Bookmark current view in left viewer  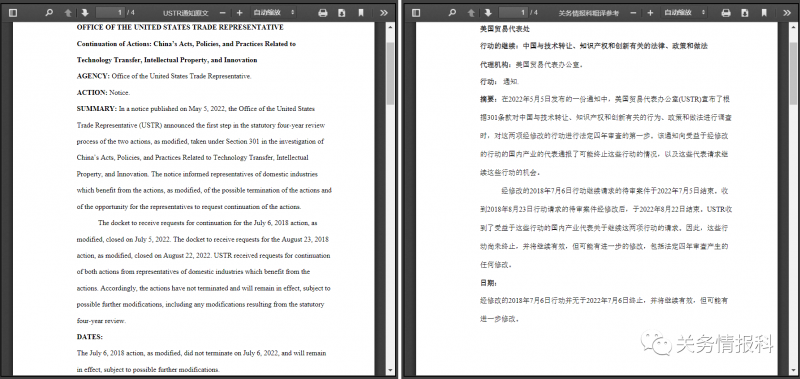(361, 13)
